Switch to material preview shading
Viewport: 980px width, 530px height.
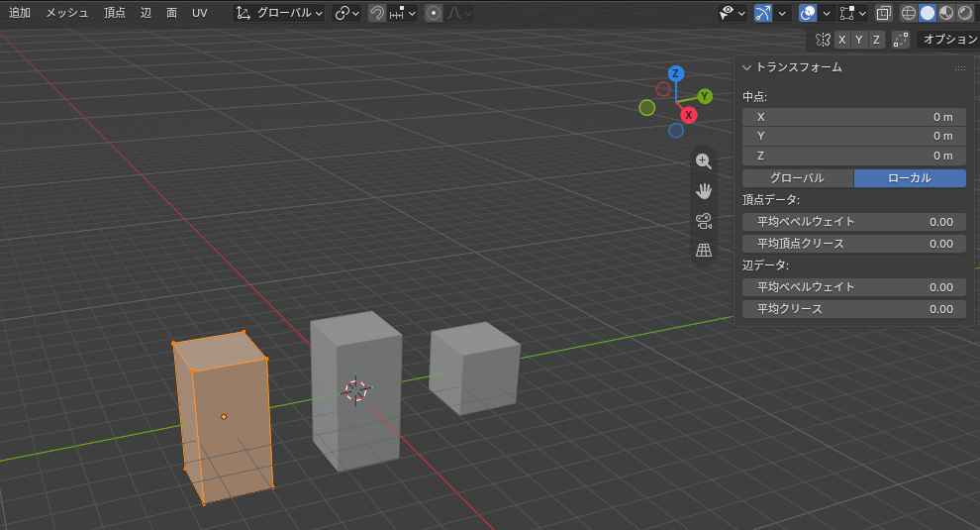click(x=946, y=13)
